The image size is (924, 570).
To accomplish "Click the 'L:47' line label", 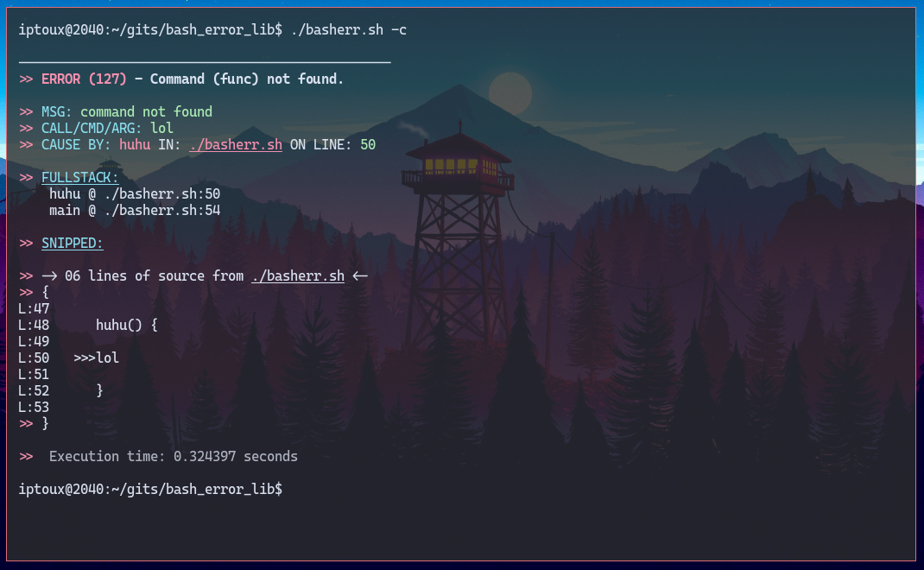I will point(34,309).
